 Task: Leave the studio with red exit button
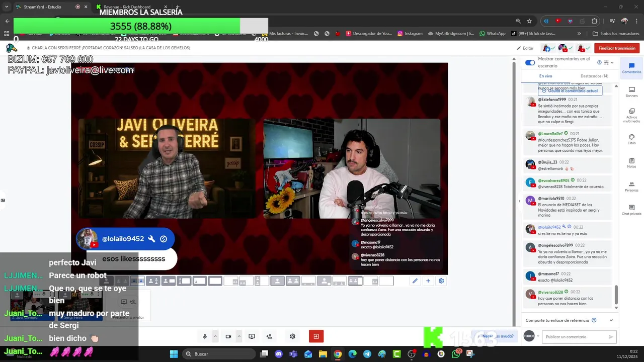pos(316,336)
